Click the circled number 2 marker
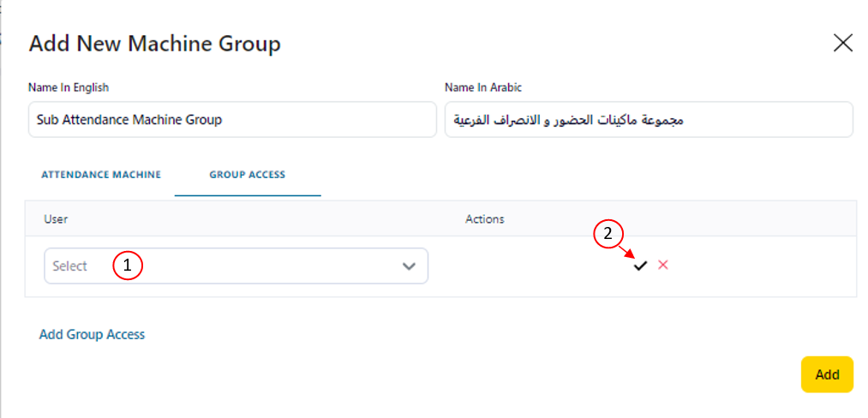This screenshot has height=418, width=868. (x=608, y=234)
